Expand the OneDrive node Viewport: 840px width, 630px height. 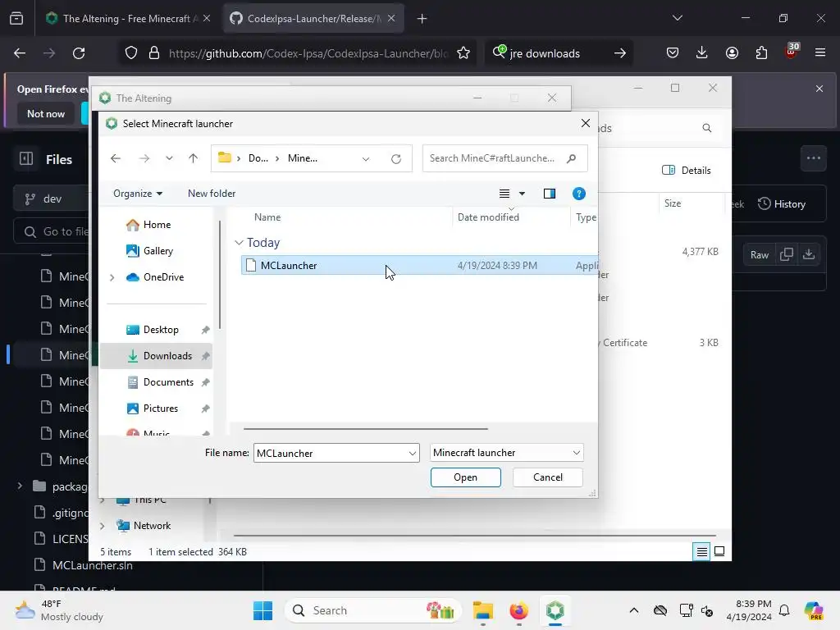112,277
